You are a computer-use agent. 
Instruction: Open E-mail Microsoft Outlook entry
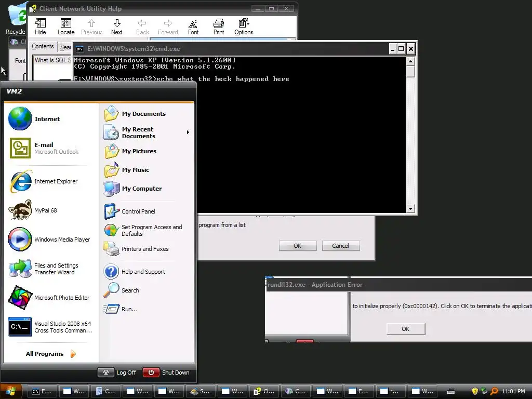coord(51,148)
